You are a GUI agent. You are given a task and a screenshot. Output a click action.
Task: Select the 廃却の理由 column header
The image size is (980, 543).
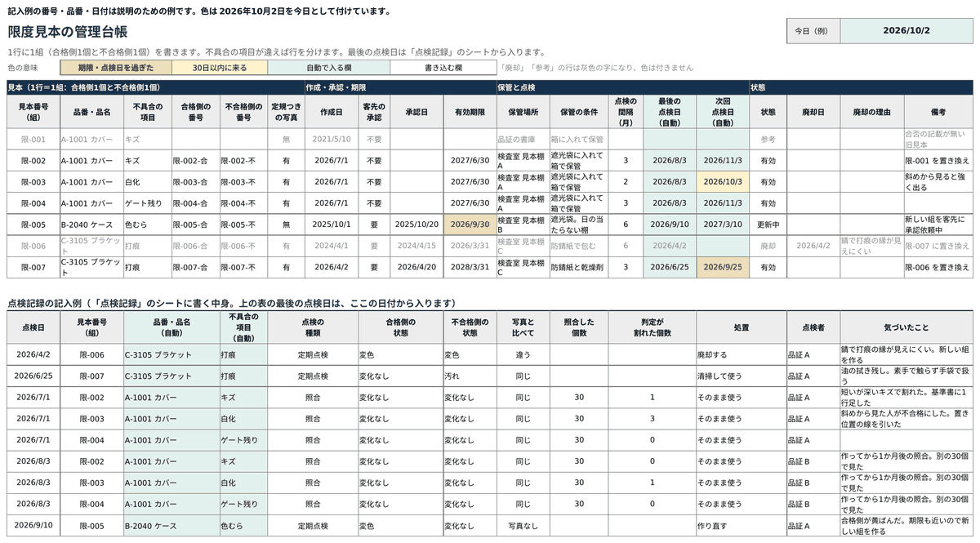click(x=872, y=112)
